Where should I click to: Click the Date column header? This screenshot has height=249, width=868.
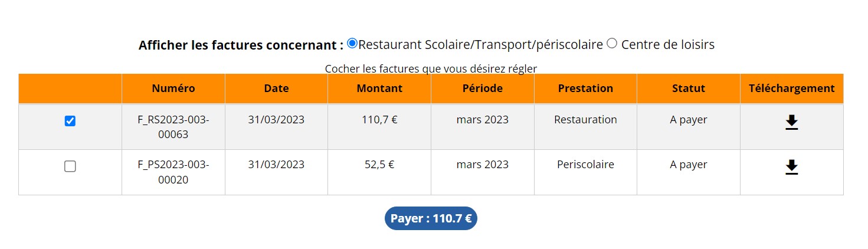pos(276,89)
